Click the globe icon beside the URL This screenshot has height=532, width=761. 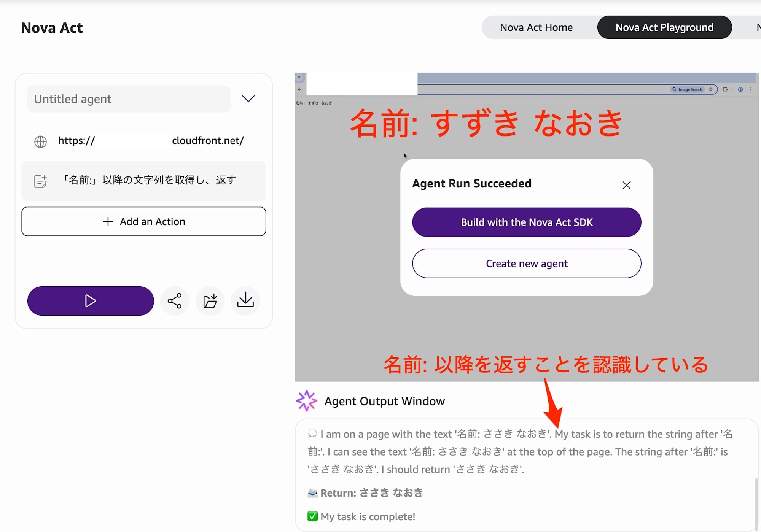[40, 141]
